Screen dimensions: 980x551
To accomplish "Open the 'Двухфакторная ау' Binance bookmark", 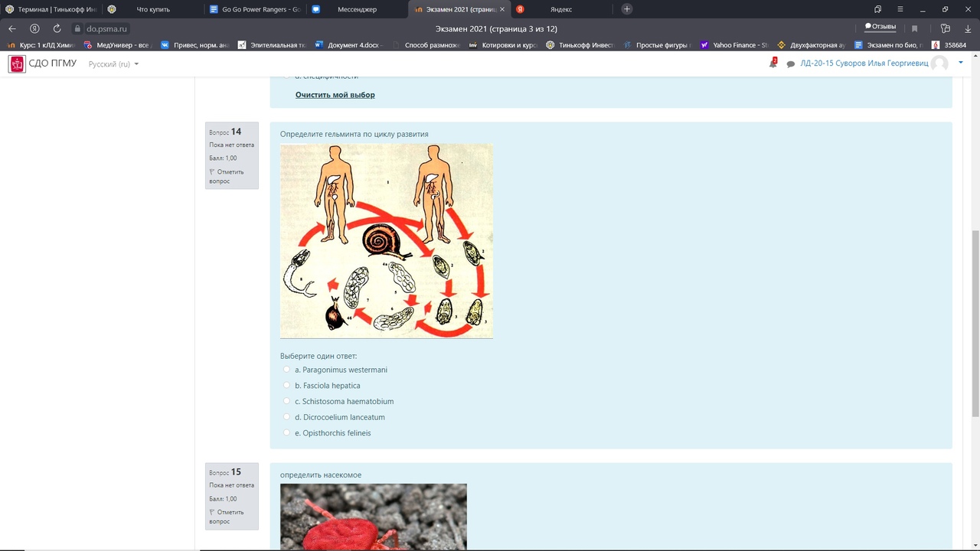I will point(811,45).
